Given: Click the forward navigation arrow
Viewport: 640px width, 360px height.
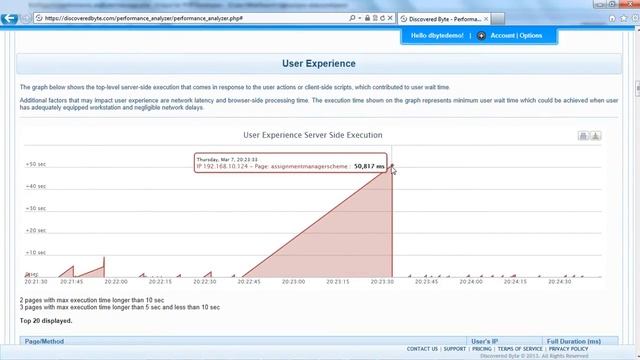Looking at the screenshot, I should coord(25,19).
